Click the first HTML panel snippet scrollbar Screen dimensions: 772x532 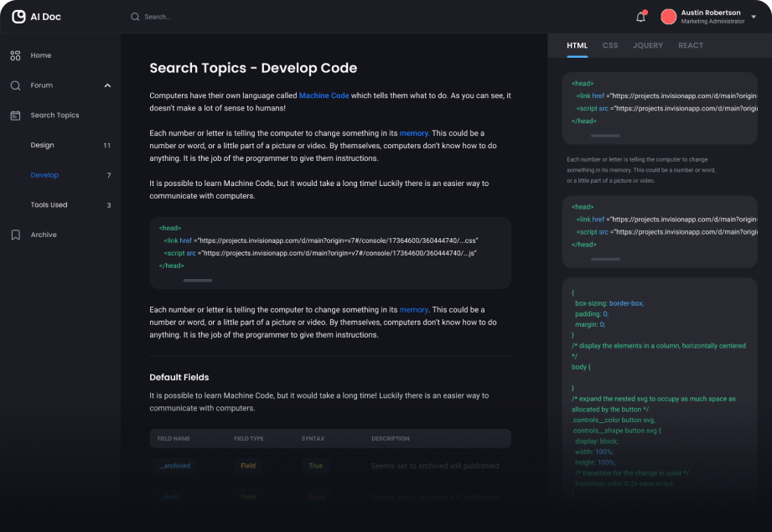pyautogui.click(x=604, y=136)
